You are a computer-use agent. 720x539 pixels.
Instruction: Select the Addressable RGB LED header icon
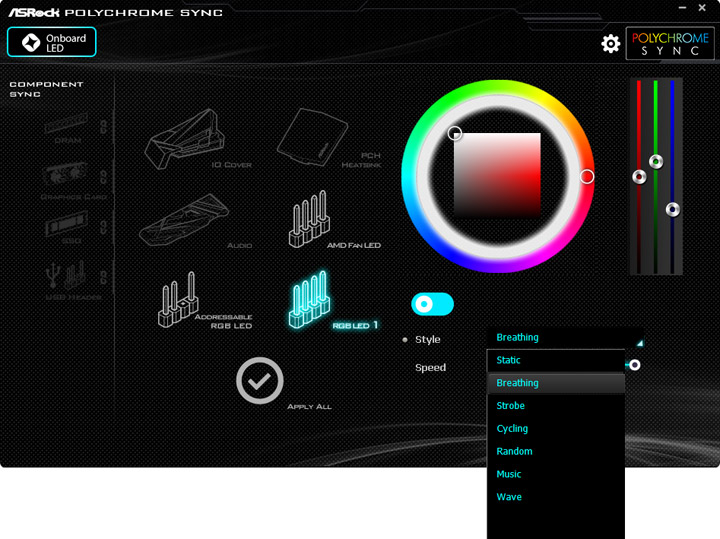178,299
